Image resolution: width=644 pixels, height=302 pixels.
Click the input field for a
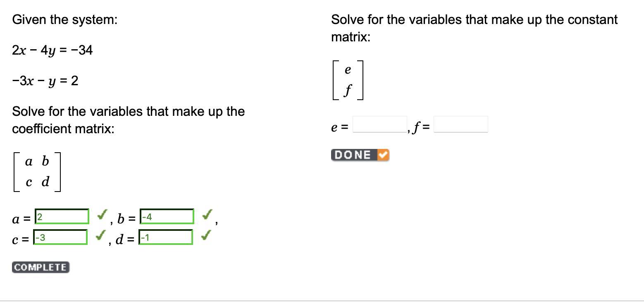point(62,216)
